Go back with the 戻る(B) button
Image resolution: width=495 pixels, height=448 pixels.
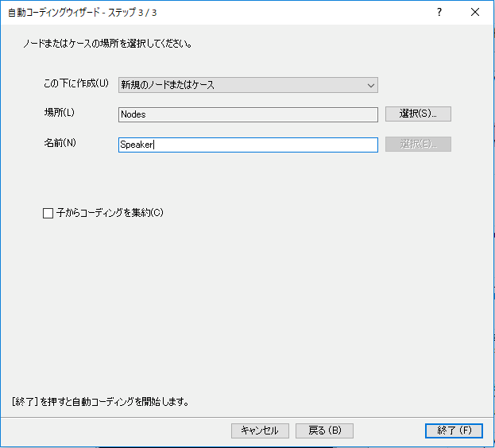coord(324,431)
